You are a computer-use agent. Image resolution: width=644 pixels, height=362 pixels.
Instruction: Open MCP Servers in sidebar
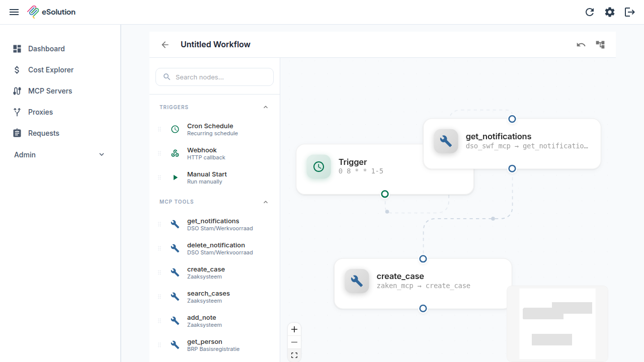pos(60,91)
